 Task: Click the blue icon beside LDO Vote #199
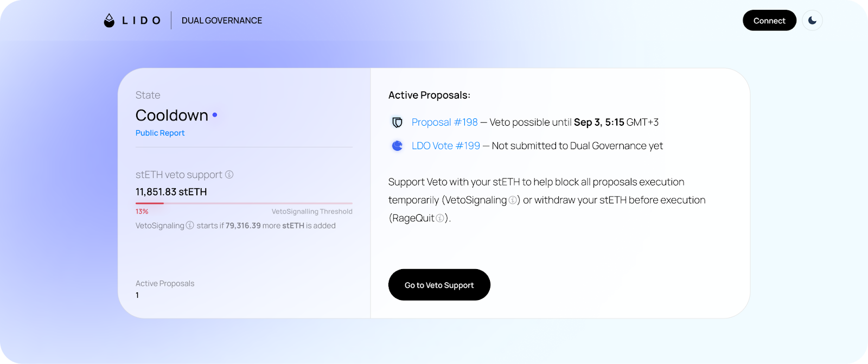(397, 146)
